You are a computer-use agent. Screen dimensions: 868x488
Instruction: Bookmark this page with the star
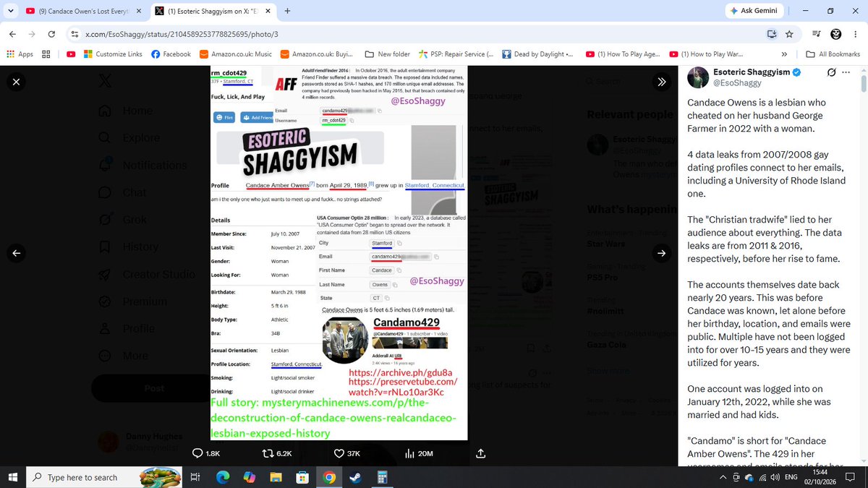(789, 34)
